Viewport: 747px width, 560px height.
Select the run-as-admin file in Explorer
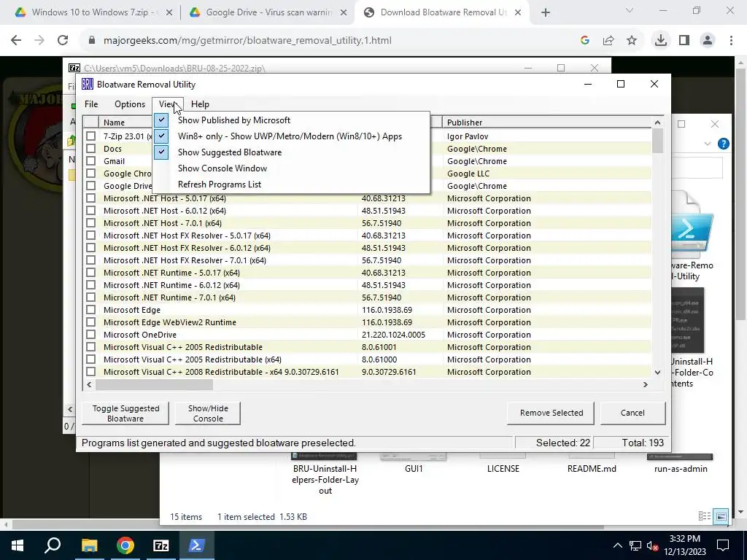coord(681,469)
